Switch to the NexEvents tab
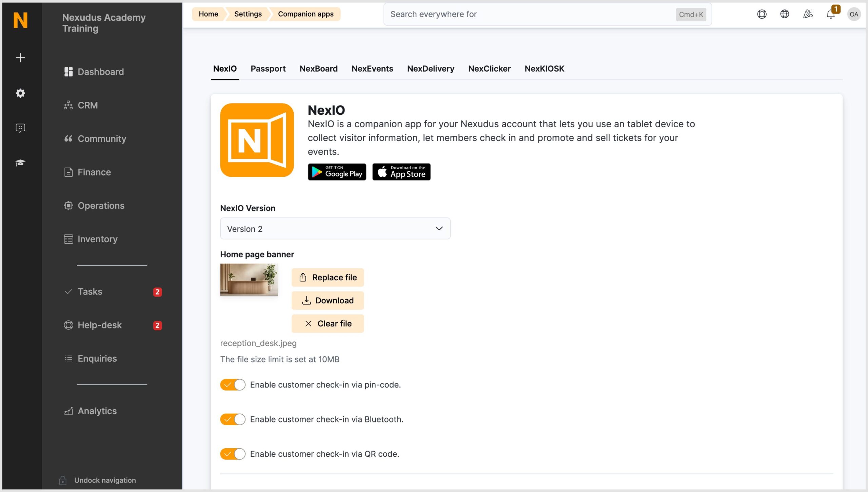The width and height of the screenshot is (868, 492). (x=372, y=69)
